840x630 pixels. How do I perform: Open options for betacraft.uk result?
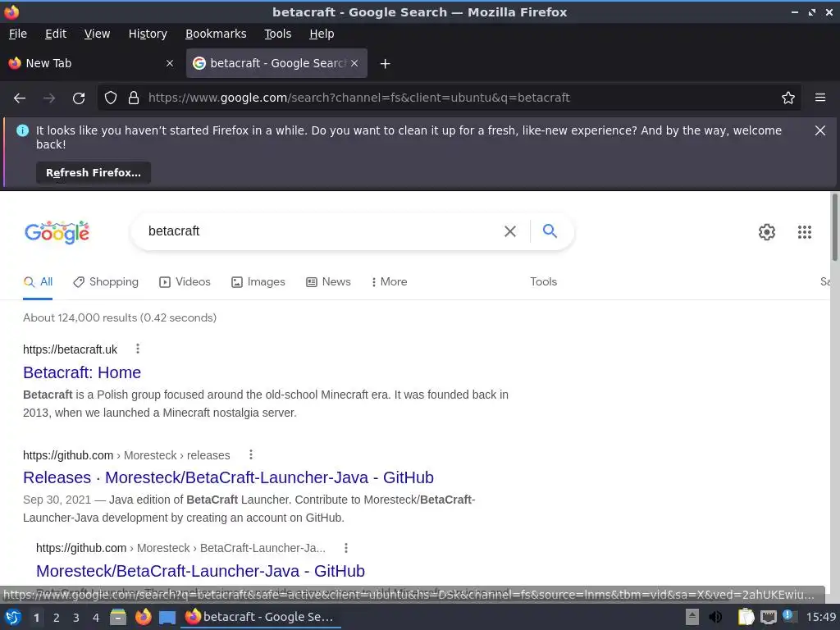pos(138,349)
